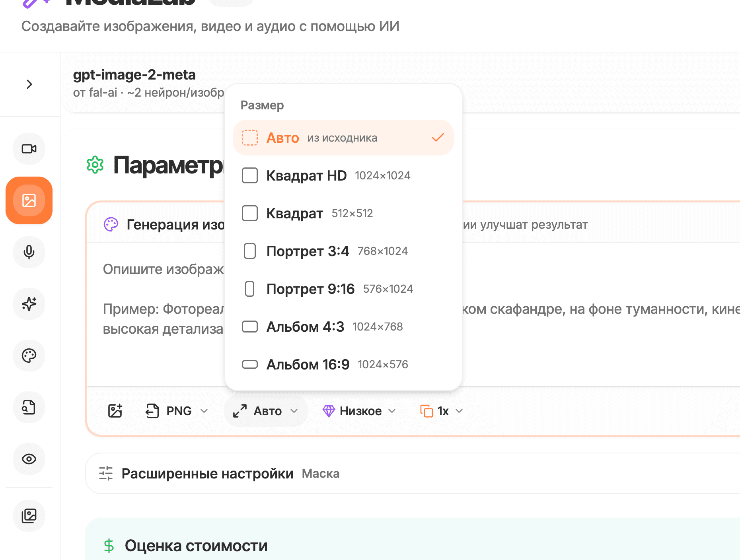Viewport: 740px width, 560px height.
Task: Select Квадрат 512×512 size
Action: [343, 213]
